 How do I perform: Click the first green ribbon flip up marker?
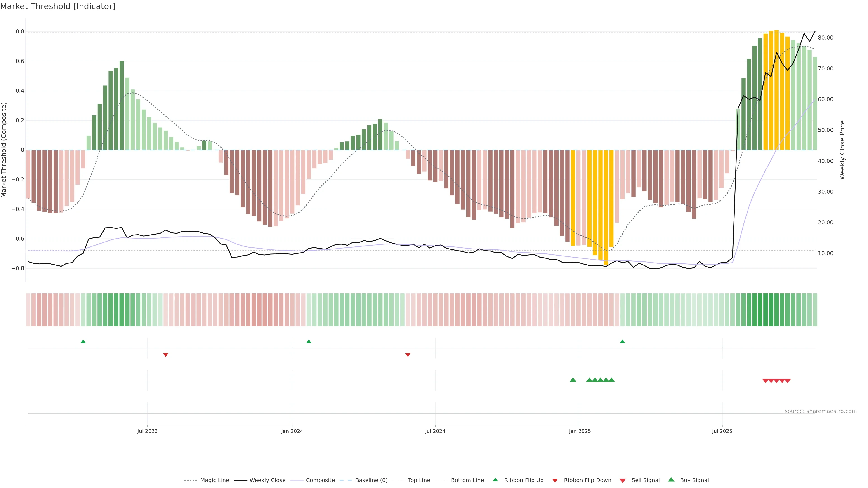tap(83, 342)
